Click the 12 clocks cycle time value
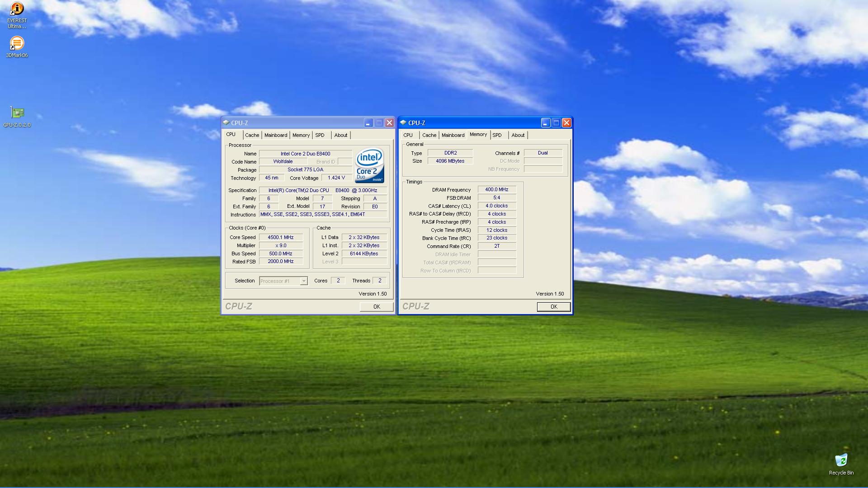This screenshot has width=868, height=488. [497, 230]
